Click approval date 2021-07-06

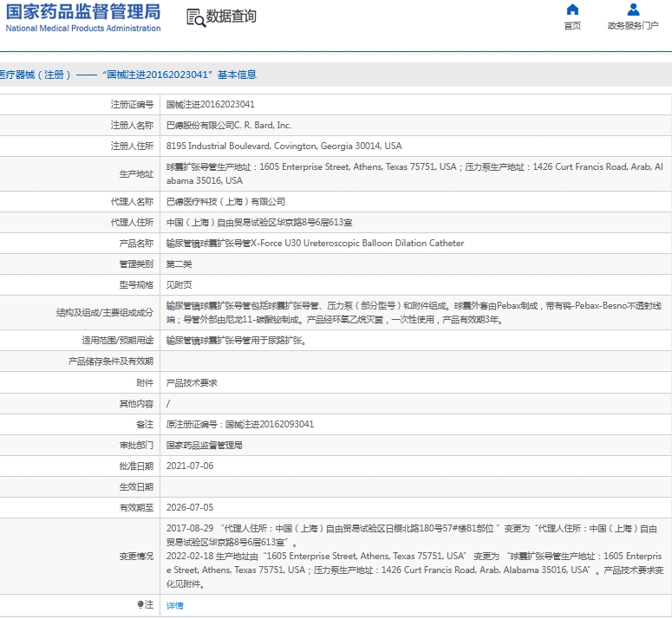click(190, 466)
